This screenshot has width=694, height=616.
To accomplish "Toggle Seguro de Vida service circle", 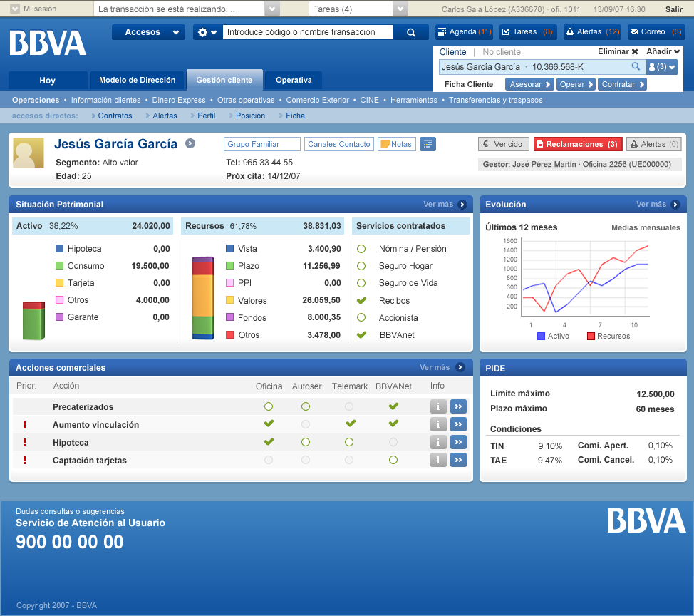I will point(361,283).
